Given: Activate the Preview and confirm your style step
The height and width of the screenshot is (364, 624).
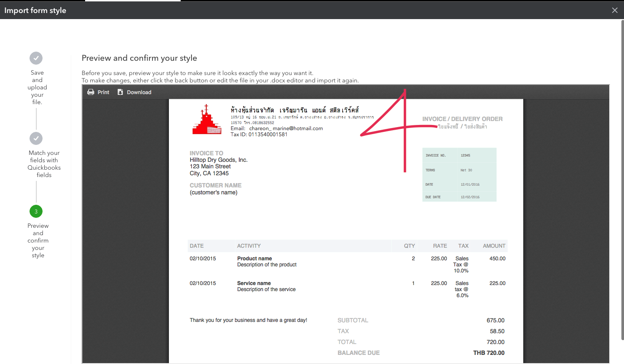Looking at the screenshot, I should coord(38,240).
